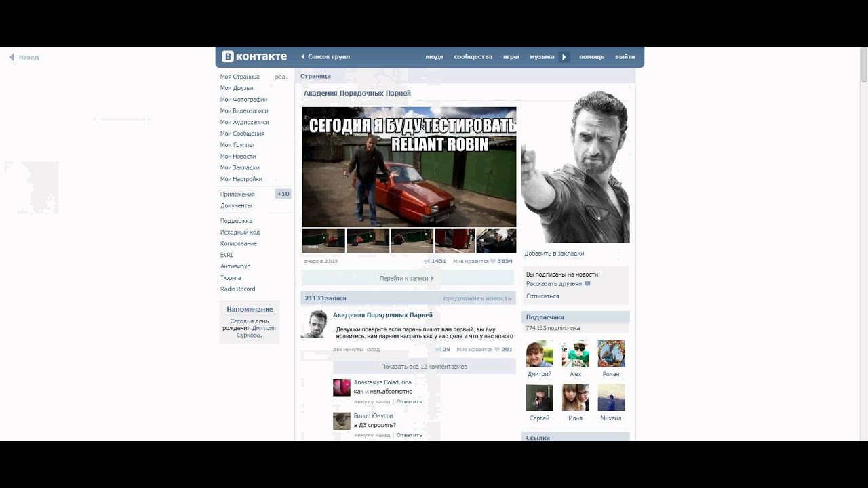Viewport: 868px width, 488px height.
Task: Open Моя Страница in sidebar
Action: [240, 77]
